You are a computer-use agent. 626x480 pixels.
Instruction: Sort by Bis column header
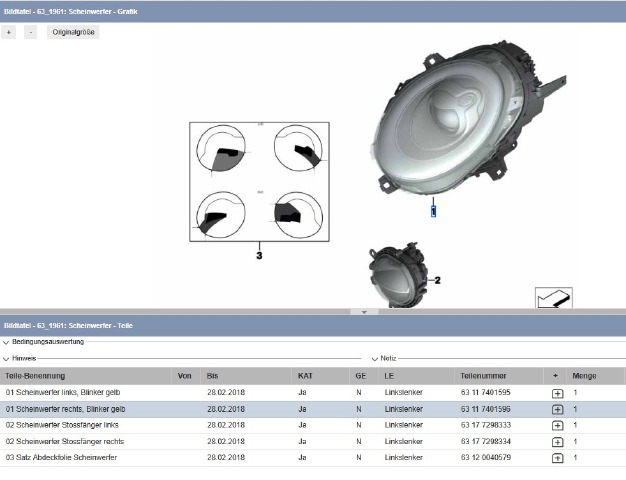point(246,376)
